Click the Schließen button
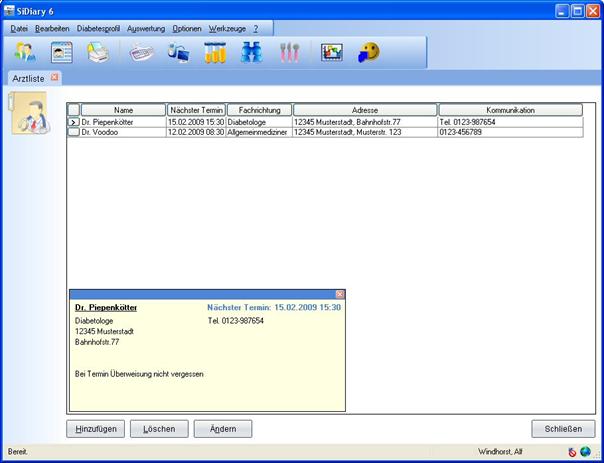Image resolution: width=604 pixels, height=463 pixels. [563, 429]
